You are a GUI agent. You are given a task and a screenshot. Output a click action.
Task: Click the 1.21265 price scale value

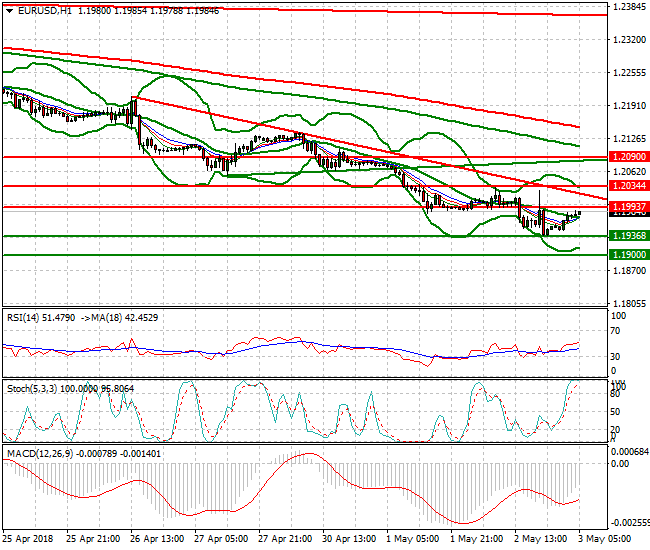629,138
